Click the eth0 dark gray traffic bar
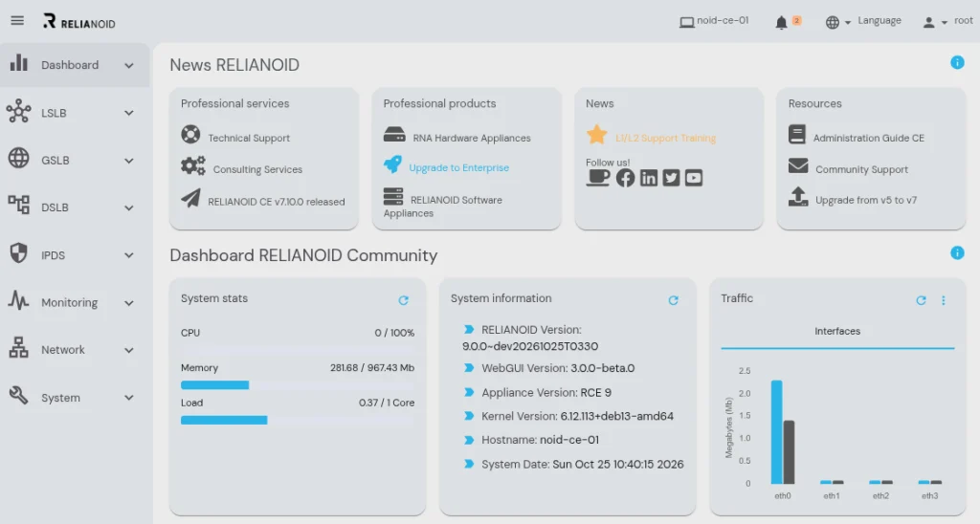The image size is (980, 524). 789,452
